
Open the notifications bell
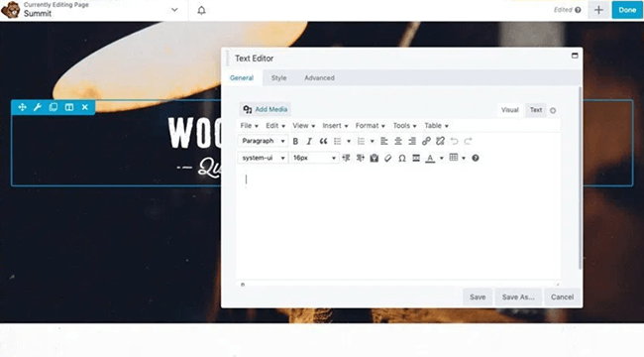(x=201, y=10)
